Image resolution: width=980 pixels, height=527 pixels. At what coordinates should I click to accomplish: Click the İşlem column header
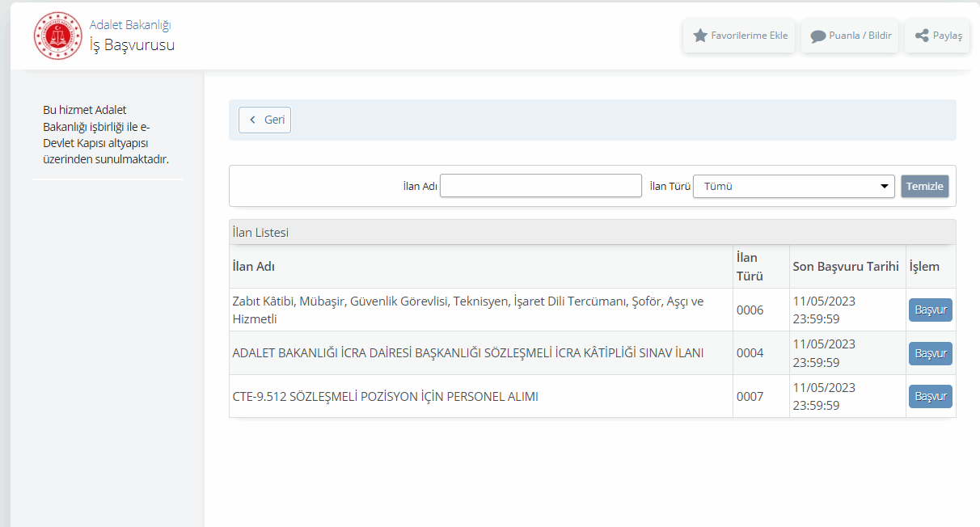(924, 267)
